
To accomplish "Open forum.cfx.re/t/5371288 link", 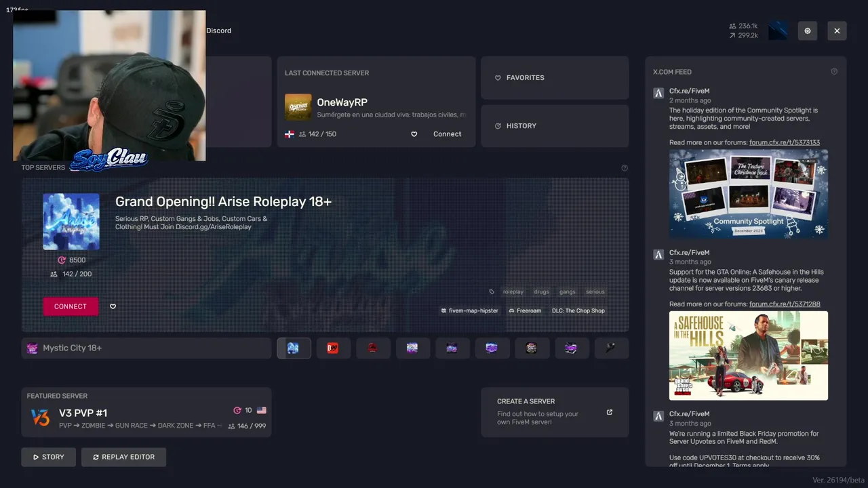I will click(785, 304).
